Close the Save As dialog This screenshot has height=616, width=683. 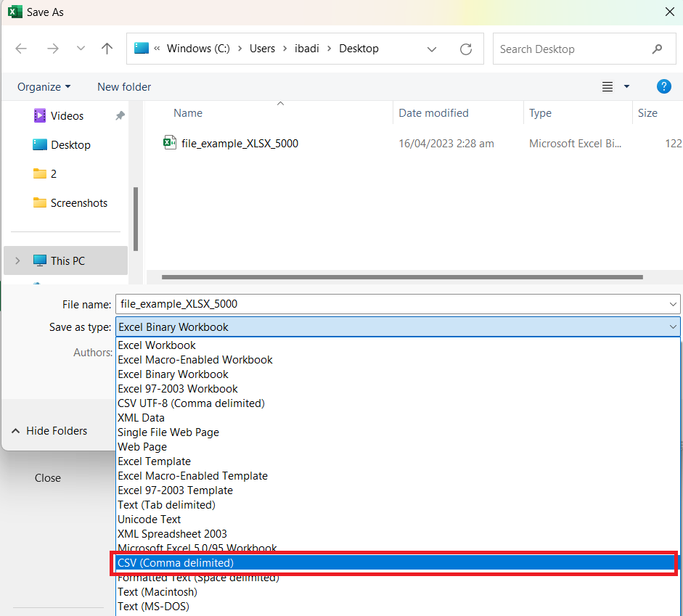pos(670,12)
